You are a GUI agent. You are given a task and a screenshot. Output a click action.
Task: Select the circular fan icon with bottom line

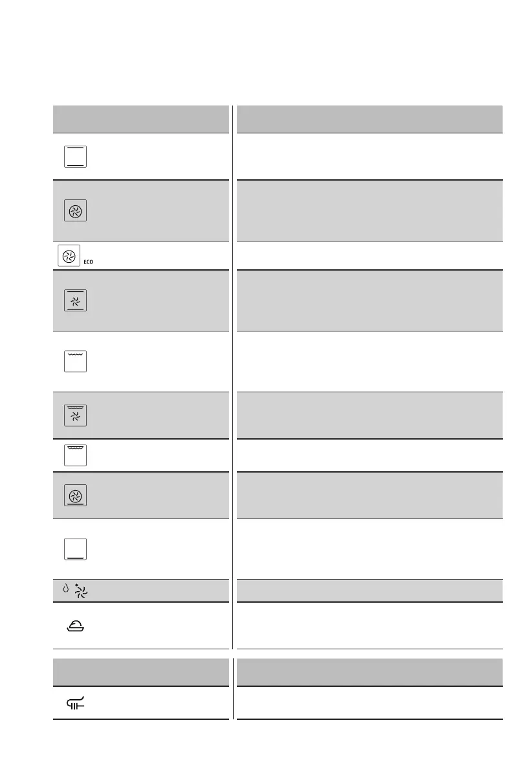tap(76, 495)
